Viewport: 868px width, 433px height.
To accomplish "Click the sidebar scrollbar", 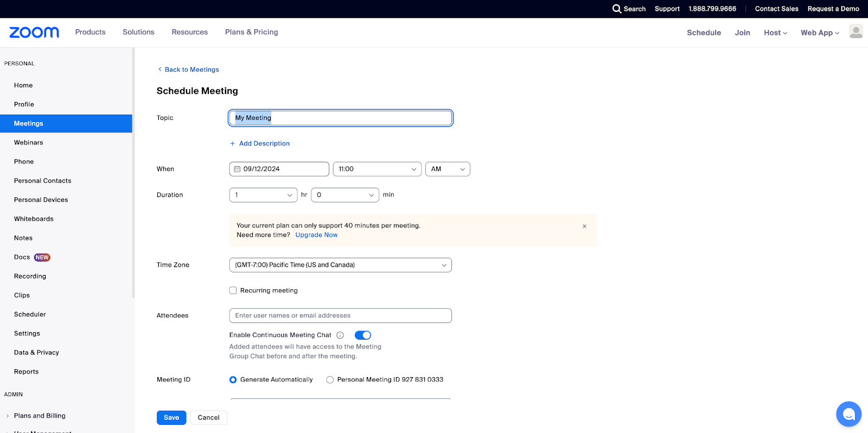I will click(x=133, y=174).
